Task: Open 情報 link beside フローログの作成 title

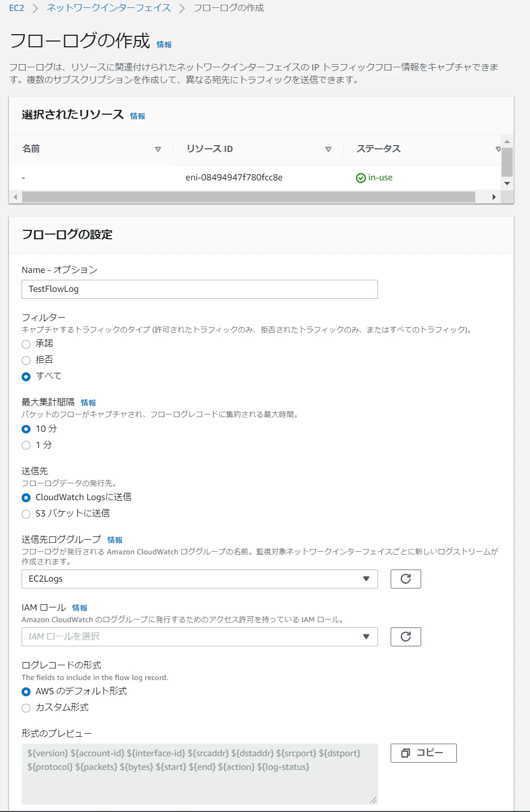Action: click(x=164, y=45)
